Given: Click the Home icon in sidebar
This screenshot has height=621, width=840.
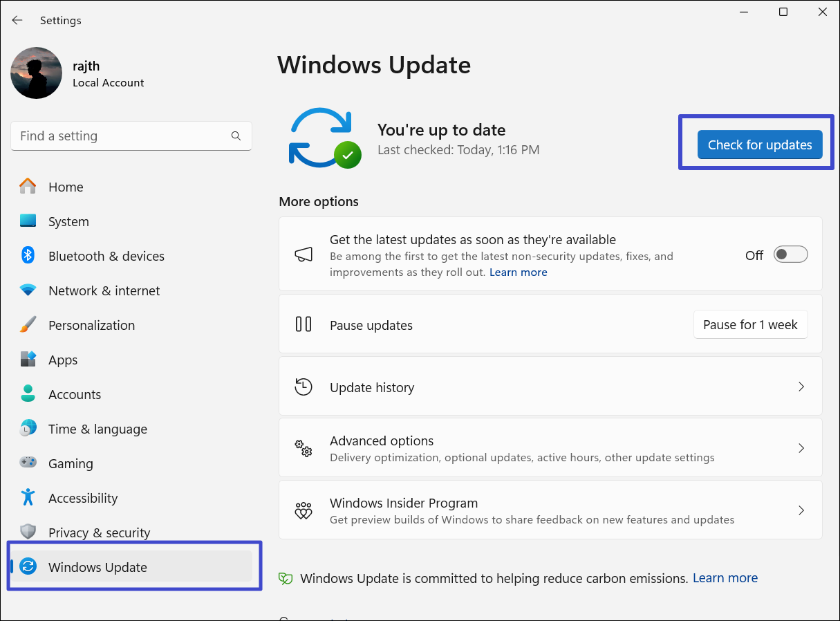Looking at the screenshot, I should pyautogui.click(x=28, y=187).
